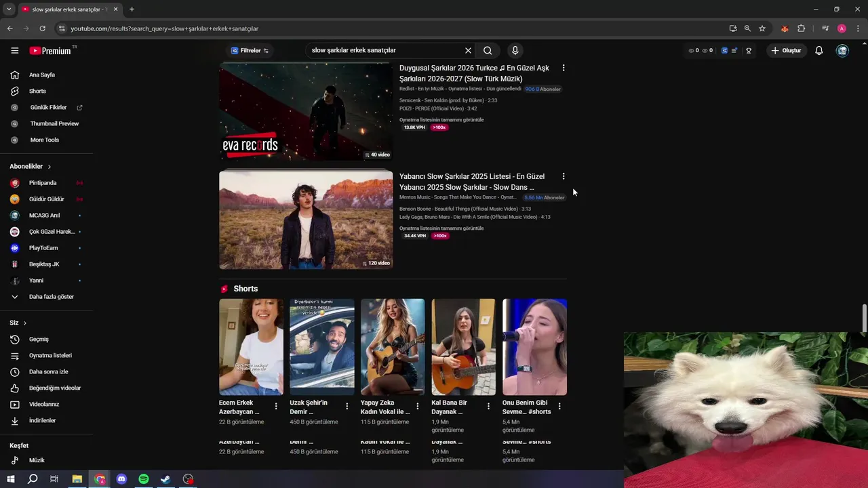The width and height of the screenshot is (868, 488).
Task: Open more options for Uzak Şehir'in short
Action: coord(347,406)
